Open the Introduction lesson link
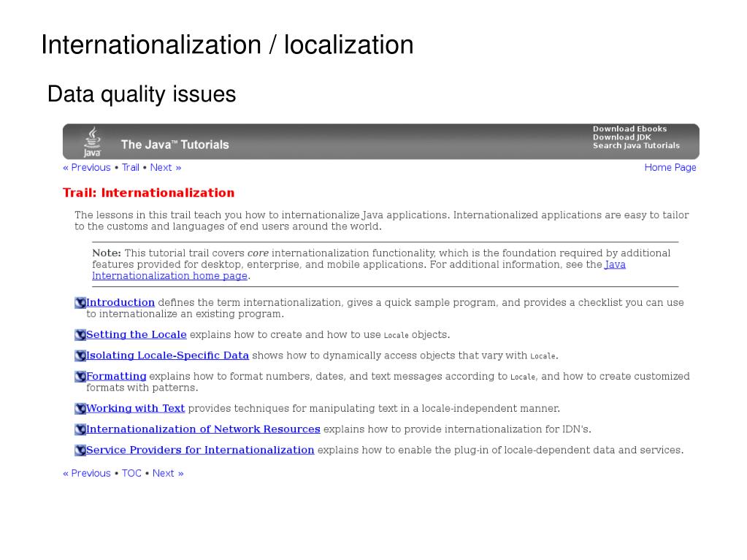The image size is (747, 560). point(120,302)
